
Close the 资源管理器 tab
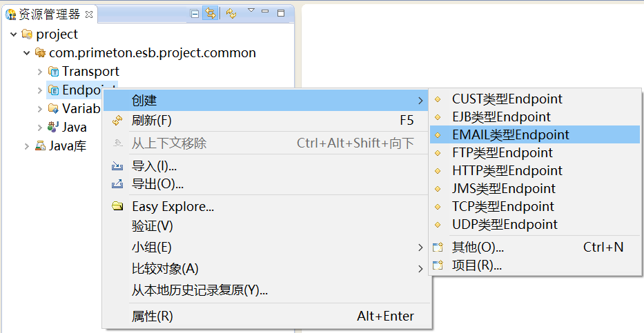(x=89, y=14)
